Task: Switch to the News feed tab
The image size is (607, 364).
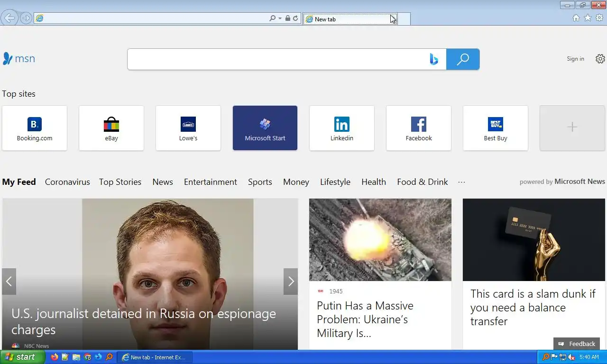Action: tap(163, 182)
